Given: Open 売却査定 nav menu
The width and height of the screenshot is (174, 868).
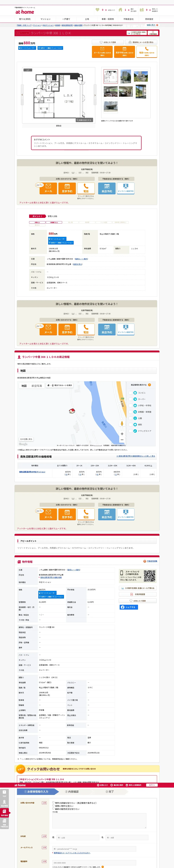Looking at the screenshot, I should tap(149, 19).
